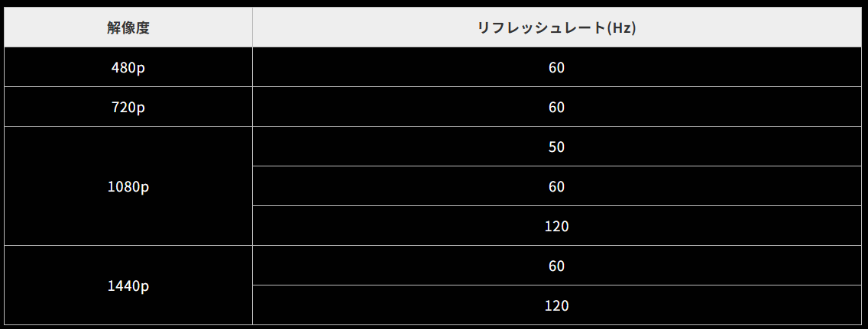Choose the 1440p label in the table
The height and width of the screenshot is (329, 868).
click(x=128, y=286)
